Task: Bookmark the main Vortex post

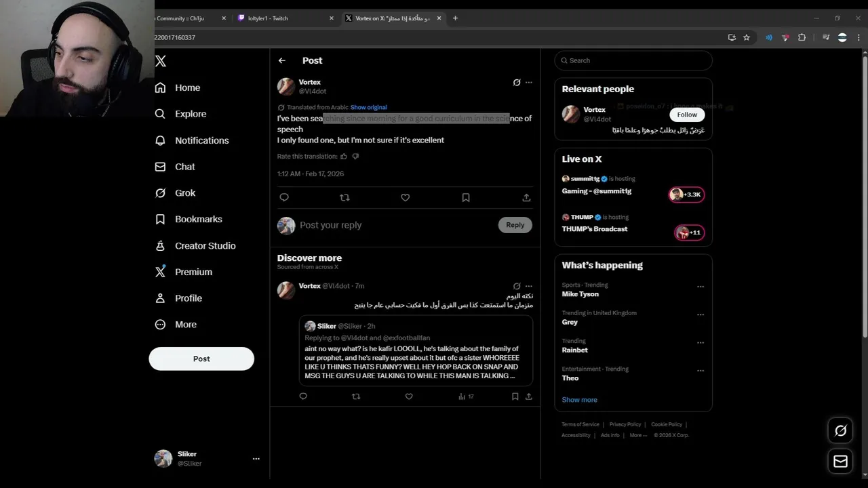Action: pos(466,198)
